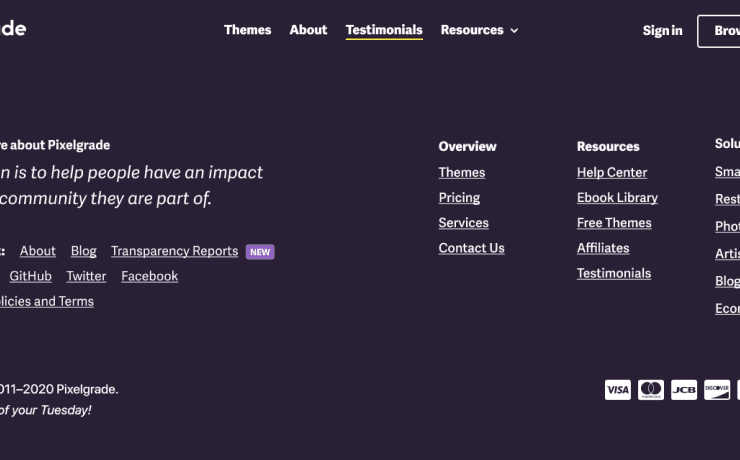The width and height of the screenshot is (740, 460).
Task: Click the NEW badge beside Transparency Reports
Action: (x=260, y=252)
